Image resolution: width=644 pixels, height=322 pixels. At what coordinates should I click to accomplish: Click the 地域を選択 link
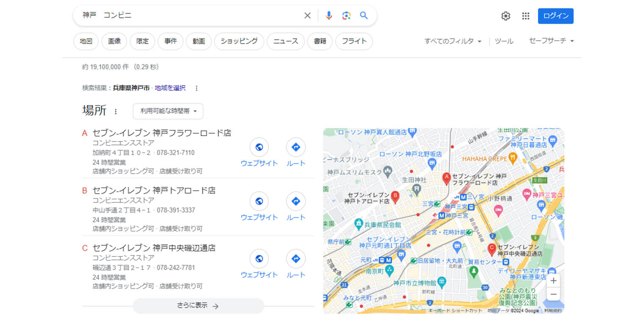tap(170, 88)
